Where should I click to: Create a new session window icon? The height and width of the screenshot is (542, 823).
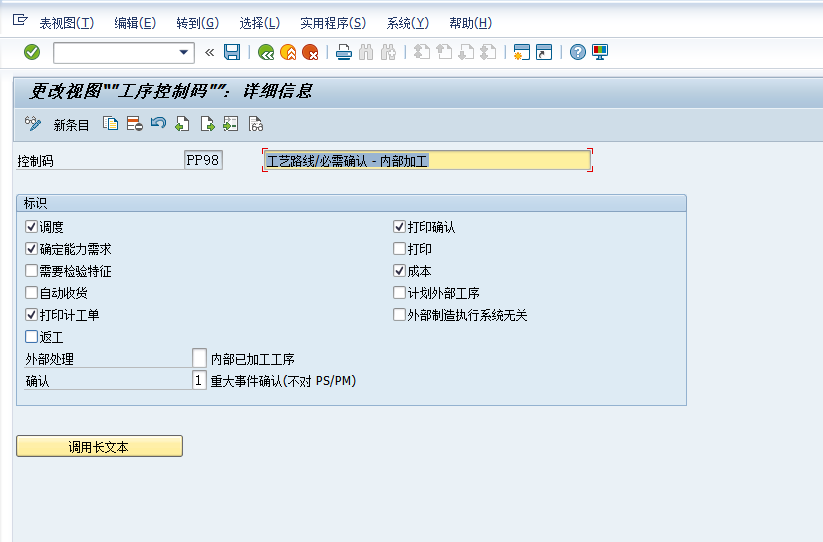pos(522,52)
